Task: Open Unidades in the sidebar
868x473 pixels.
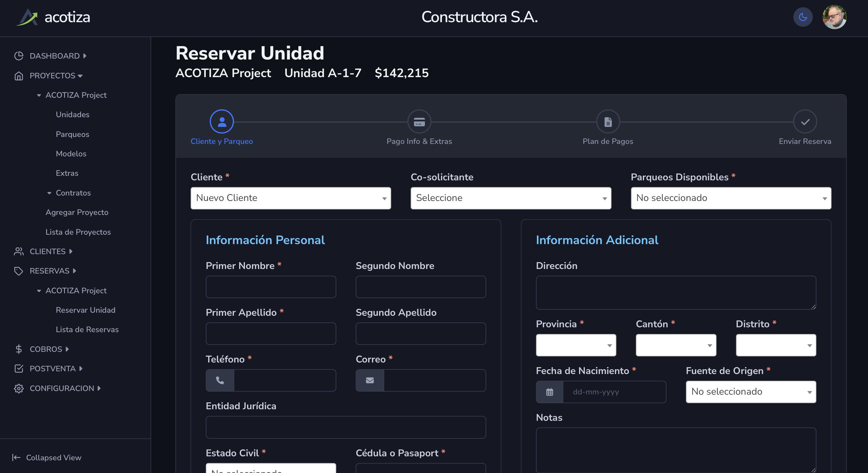Action: [x=73, y=115]
